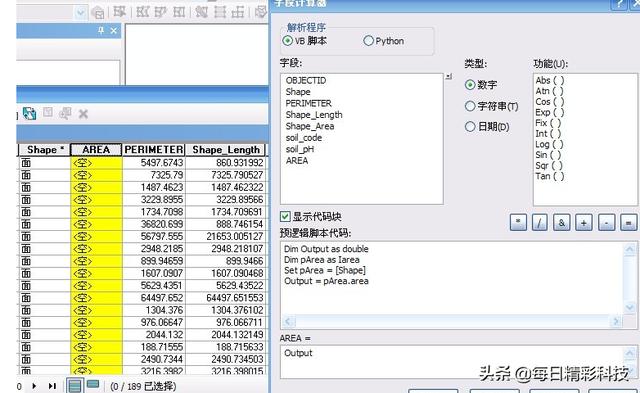This screenshot has height=393, width=640.
Task: Pick Exp ( ) function
Action: click(550, 112)
